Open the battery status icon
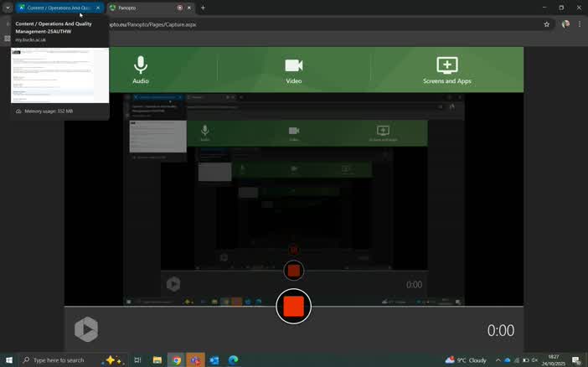The width and height of the screenshot is (588, 367). coord(526,360)
